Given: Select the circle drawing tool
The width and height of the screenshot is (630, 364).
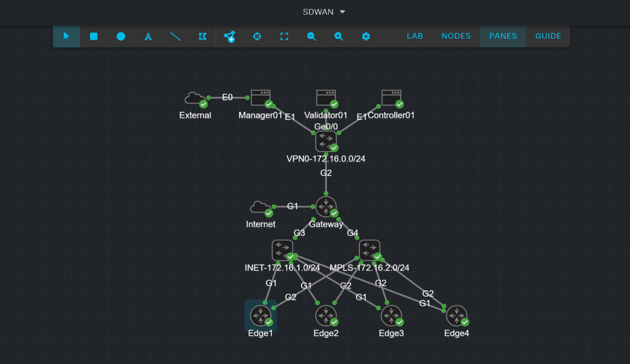Looking at the screenshot, I should point(121,36).
